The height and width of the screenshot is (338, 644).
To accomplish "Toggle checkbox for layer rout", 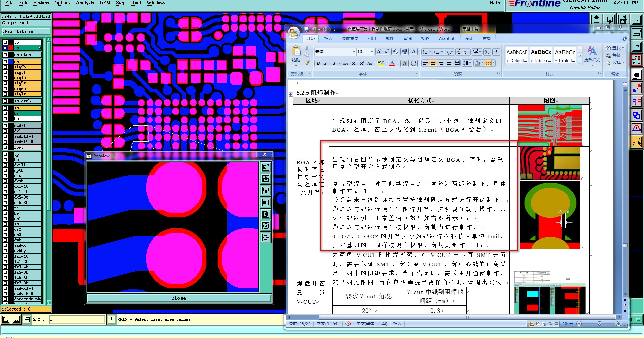I will [x=5, y=147].
